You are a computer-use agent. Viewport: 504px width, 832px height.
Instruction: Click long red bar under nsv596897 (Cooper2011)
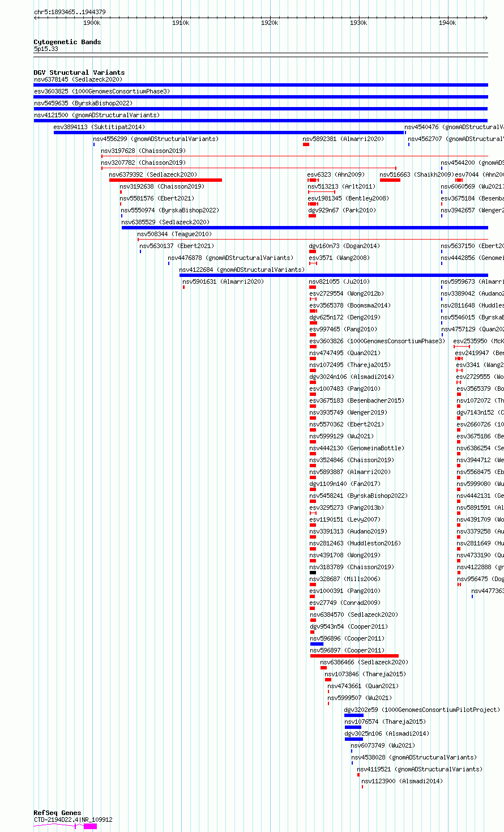[354, 656]
